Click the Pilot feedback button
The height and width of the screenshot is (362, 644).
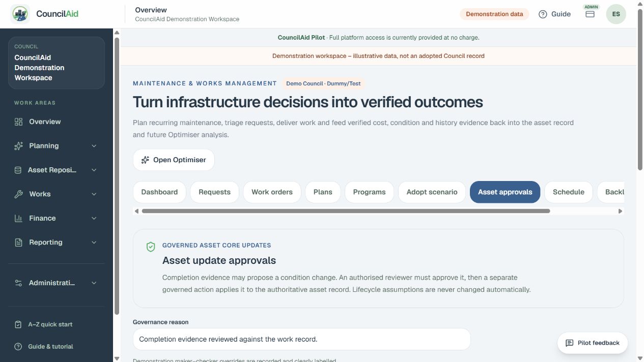point(593,343)
